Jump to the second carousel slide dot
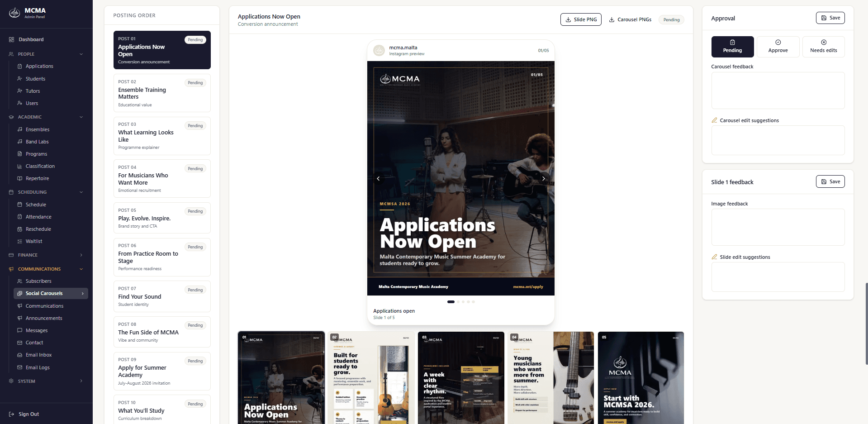 [458, 302]
